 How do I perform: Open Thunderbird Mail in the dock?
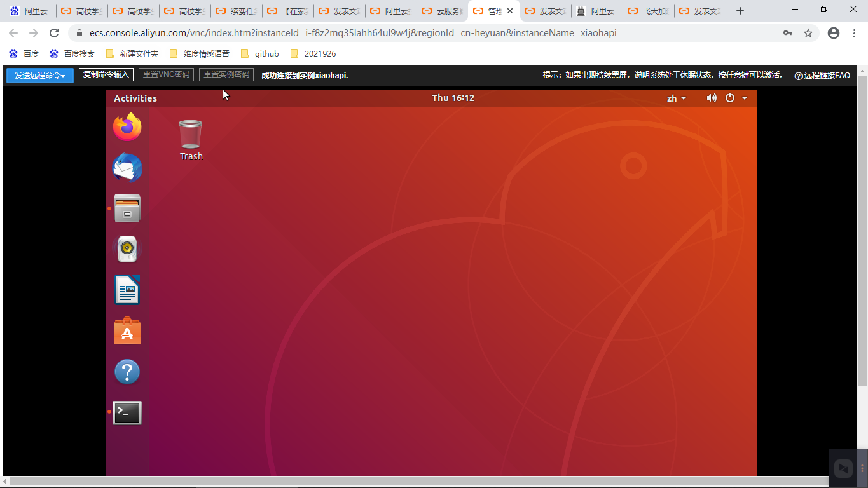(127, 168)
